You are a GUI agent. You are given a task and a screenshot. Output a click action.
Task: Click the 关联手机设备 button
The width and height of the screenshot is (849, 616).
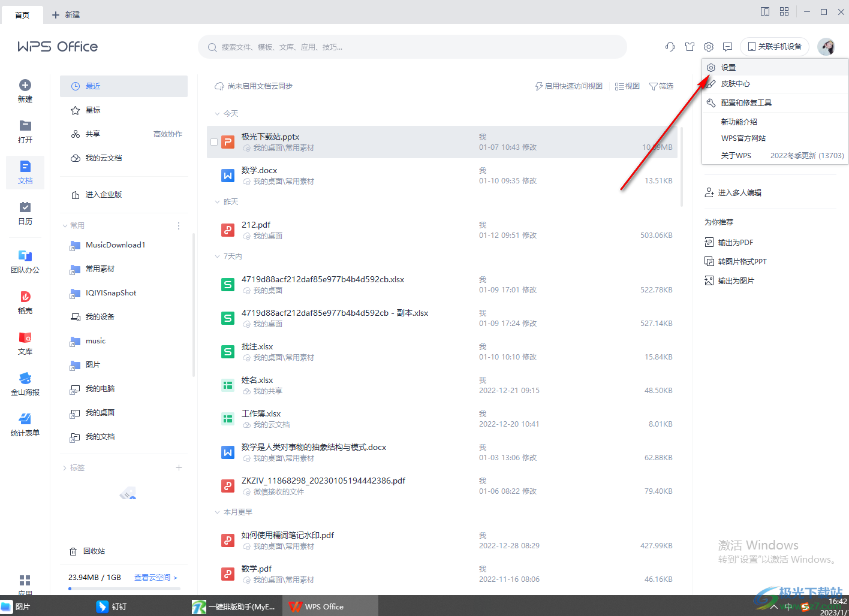point(775,47)
